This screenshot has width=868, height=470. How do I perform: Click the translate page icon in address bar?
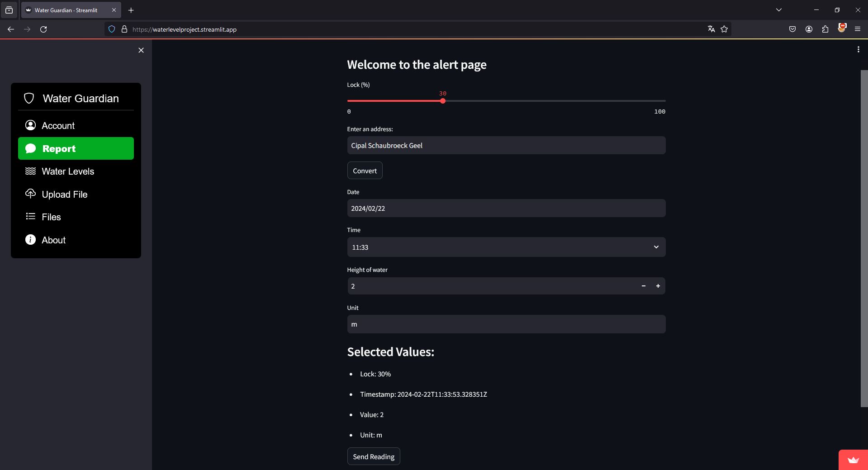(x=711, y=29)
